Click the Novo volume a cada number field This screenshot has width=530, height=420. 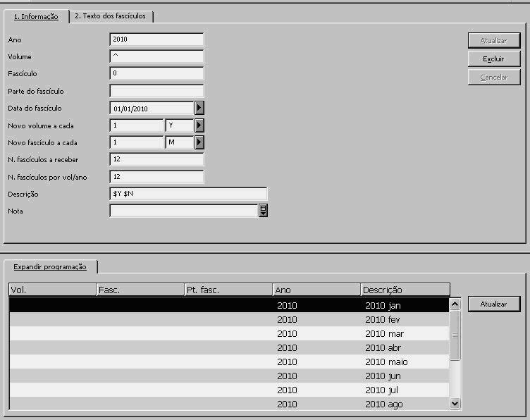pyautogui.click(x=137, y=125)
